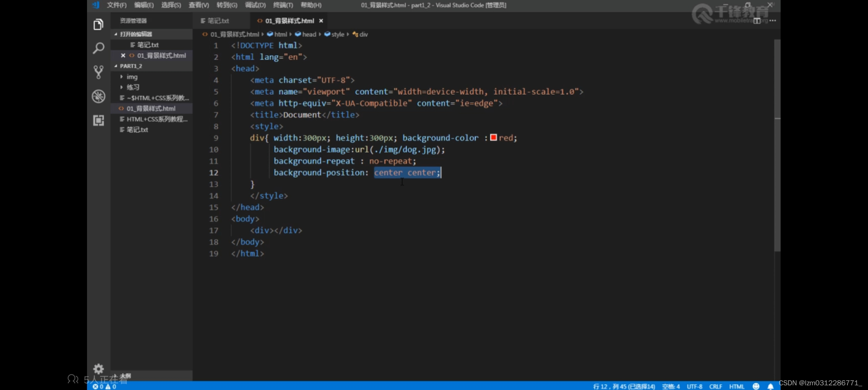This screenshot has height=390, width=868.
Task: Click the editor vertical scrollbar
Action: 777,144
